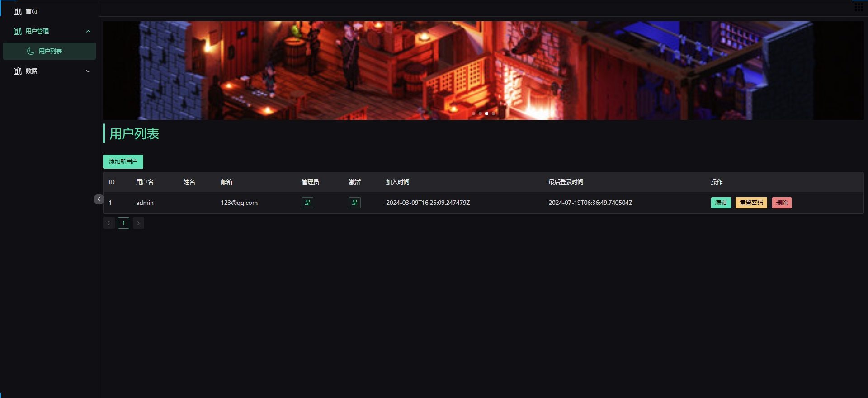The height and width of the screenshot is (398, 868).
Task: Click the ID cell 1 in admin row
Action: (110, 203)
